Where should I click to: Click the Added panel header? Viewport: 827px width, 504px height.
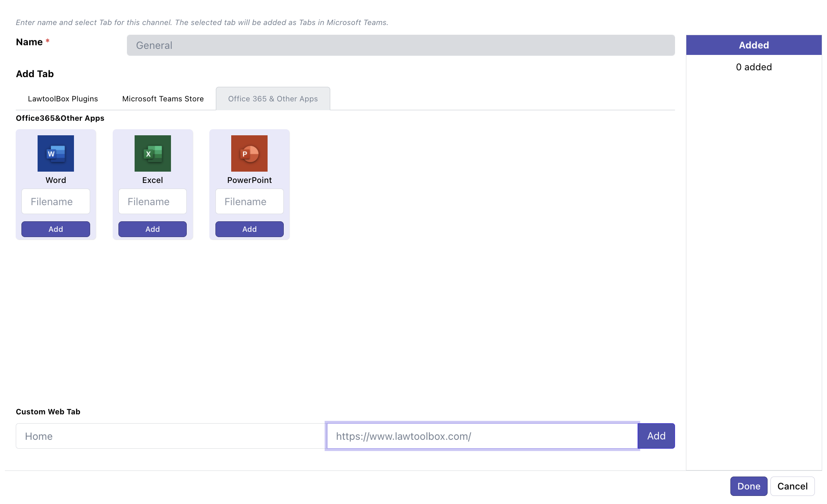tap(754, 45)
